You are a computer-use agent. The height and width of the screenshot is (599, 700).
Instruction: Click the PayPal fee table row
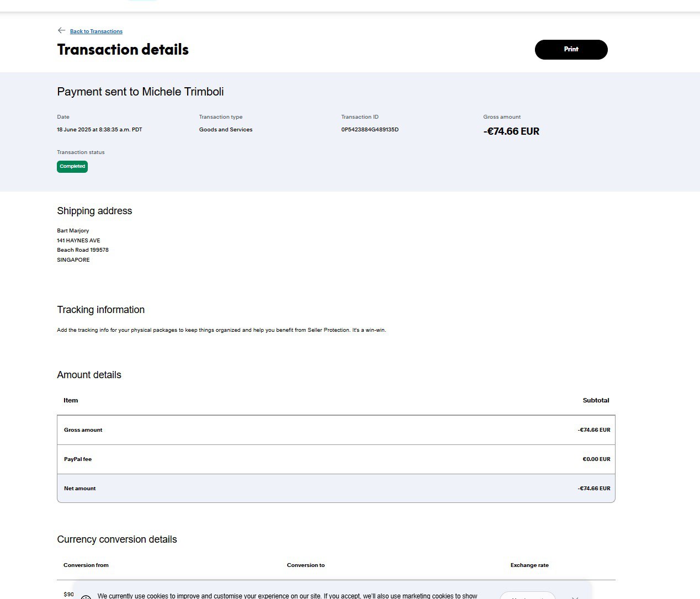click(336, 459)
